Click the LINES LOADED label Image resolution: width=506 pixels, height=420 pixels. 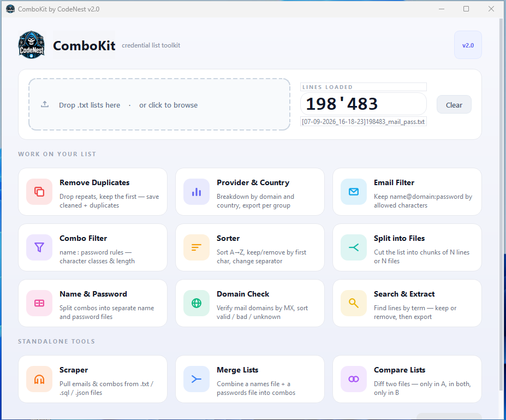tap(327, 87)
